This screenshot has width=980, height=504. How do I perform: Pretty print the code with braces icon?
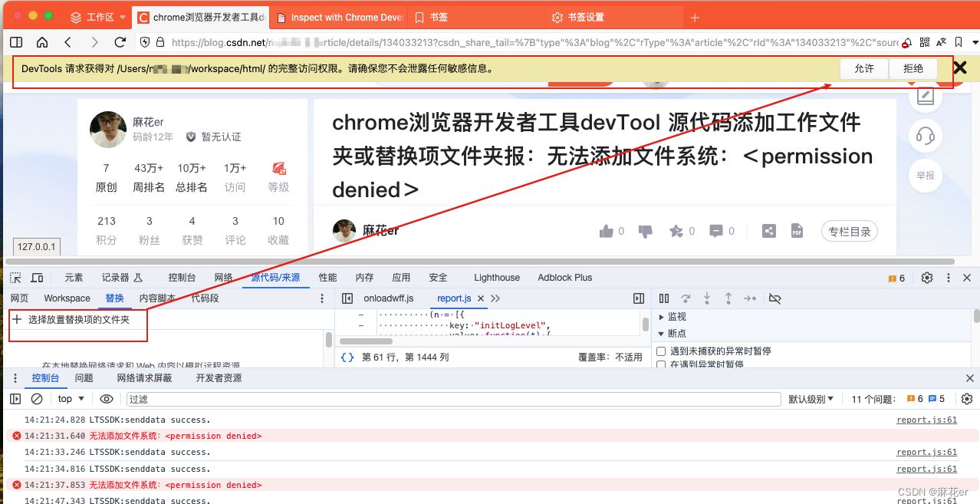[x=347, y=357]
